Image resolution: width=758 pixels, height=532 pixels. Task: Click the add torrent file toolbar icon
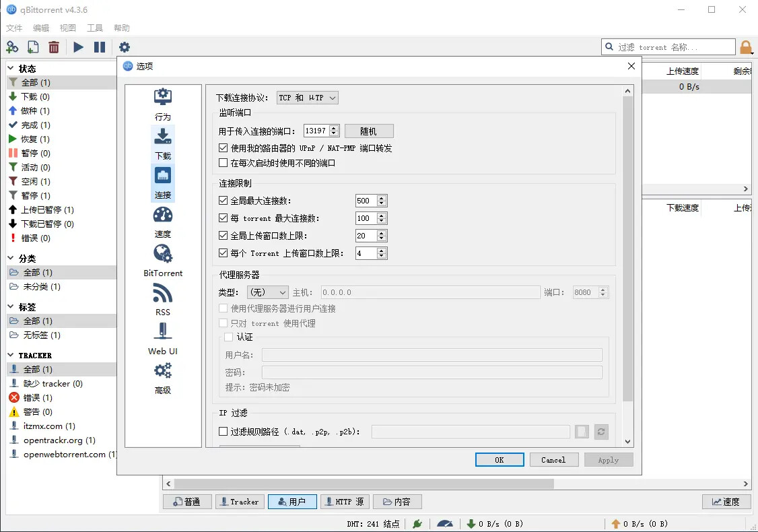(33, 47)
